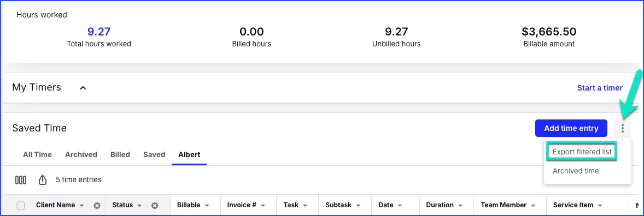Image resolution: width=644 pixels, height=216 pixels.
Task: Clear the Client Name filter x icon
Action: pos(97,205)
